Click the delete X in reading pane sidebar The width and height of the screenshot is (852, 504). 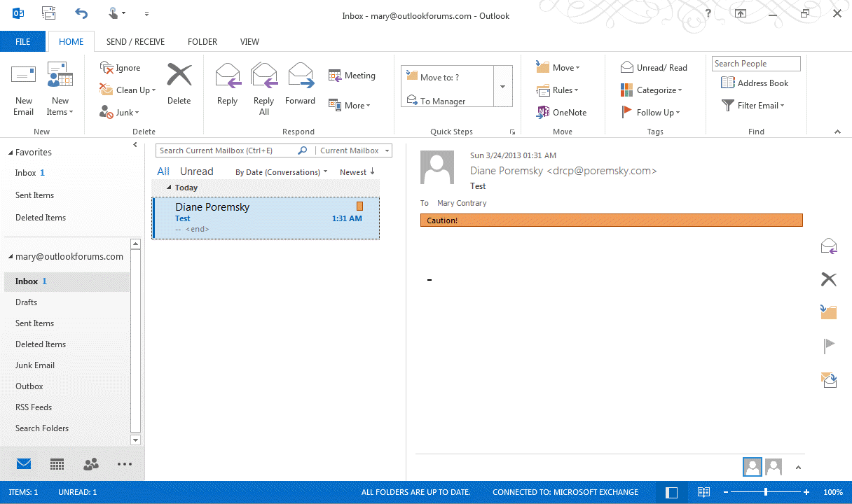pos(829,279)
